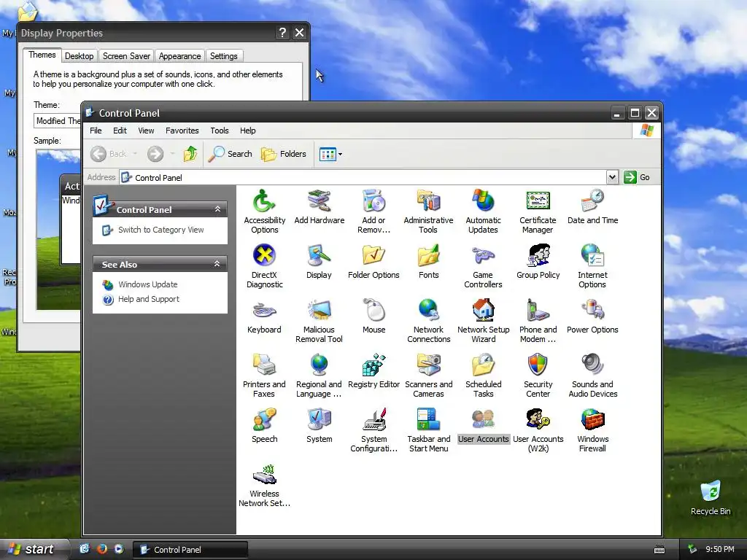The image size is (747, 560).
Task: Open Taskbar and Start Menu icon
Action: tap(428, 420)
